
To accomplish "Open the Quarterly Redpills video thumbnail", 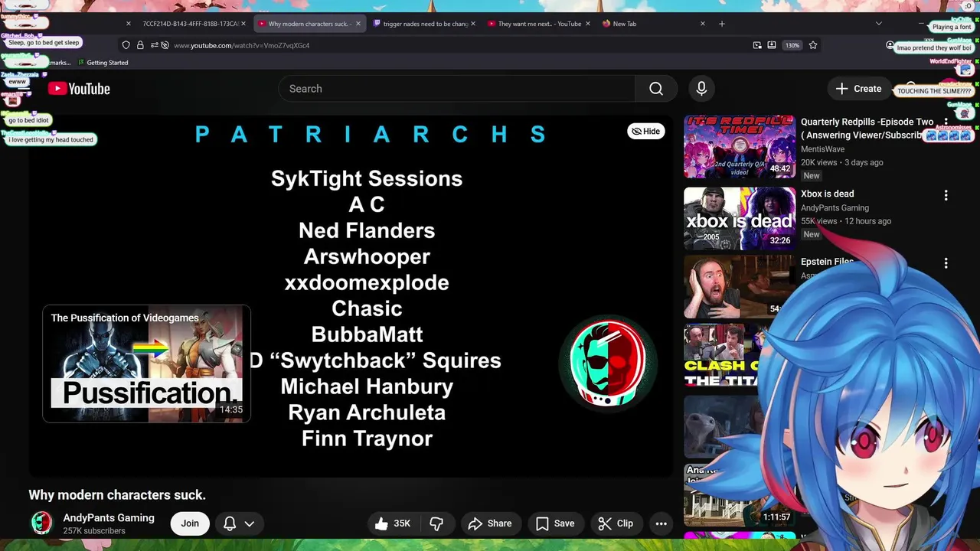I will tap(740, 146).
